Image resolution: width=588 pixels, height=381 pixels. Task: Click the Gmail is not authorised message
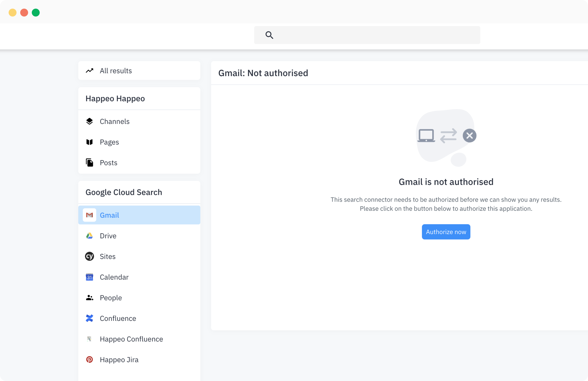446,182
